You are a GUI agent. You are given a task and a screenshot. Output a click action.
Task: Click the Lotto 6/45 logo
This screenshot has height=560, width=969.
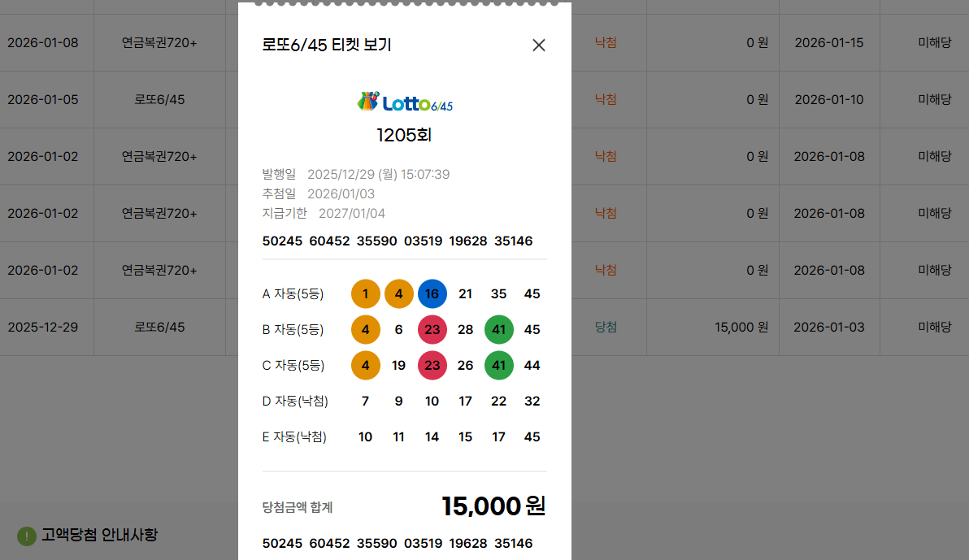pos(405,102)
